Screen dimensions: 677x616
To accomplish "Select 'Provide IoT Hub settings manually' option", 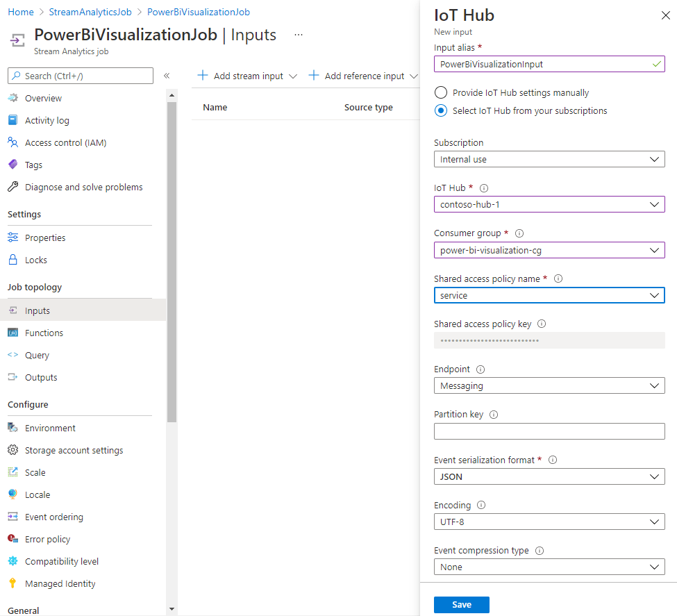I will pyautogui.click(x=441, y=92).
